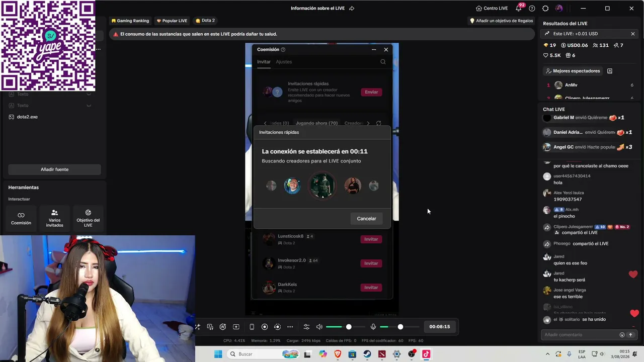Dismiss the Este LIVE earnings banner
The height and width of the screenshot is (362, 644).
(x=633, y=34)
